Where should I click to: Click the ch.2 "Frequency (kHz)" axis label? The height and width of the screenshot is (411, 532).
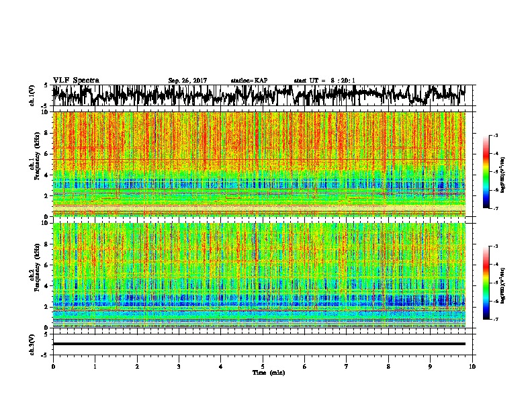(37, 267)
